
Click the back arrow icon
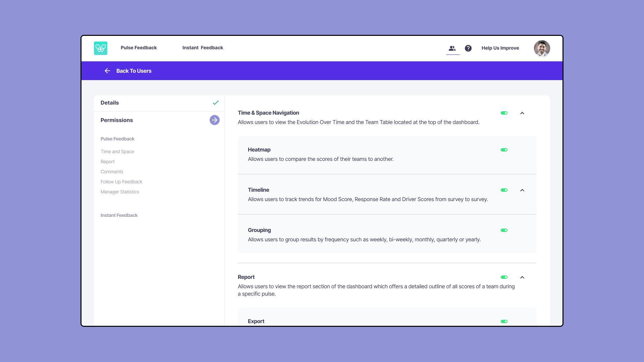coord(107,71)
